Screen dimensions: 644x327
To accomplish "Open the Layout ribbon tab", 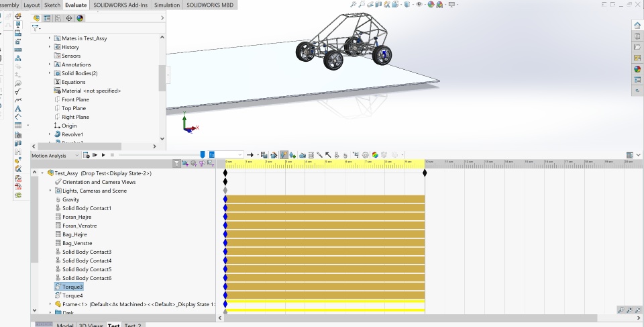I will coord(32,5).
